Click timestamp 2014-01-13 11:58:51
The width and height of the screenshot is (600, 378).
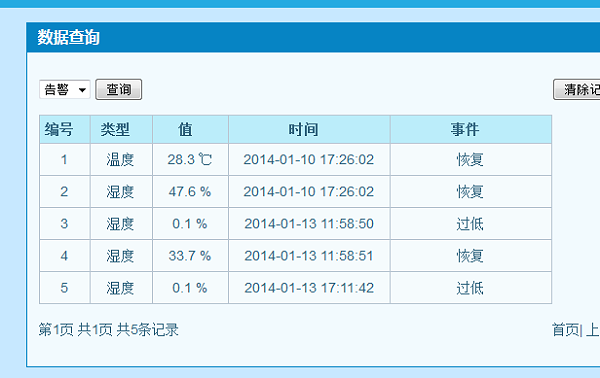click(309, 256)
